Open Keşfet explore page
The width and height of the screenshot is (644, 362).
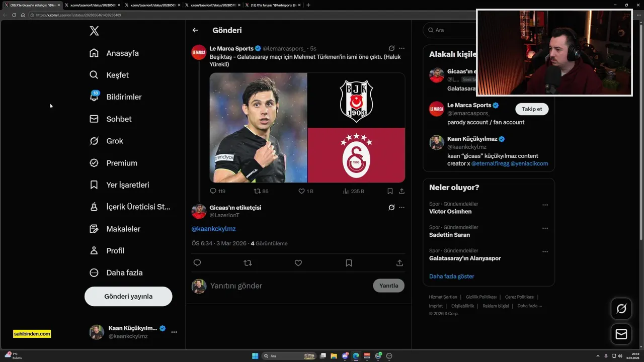point(109,75)
